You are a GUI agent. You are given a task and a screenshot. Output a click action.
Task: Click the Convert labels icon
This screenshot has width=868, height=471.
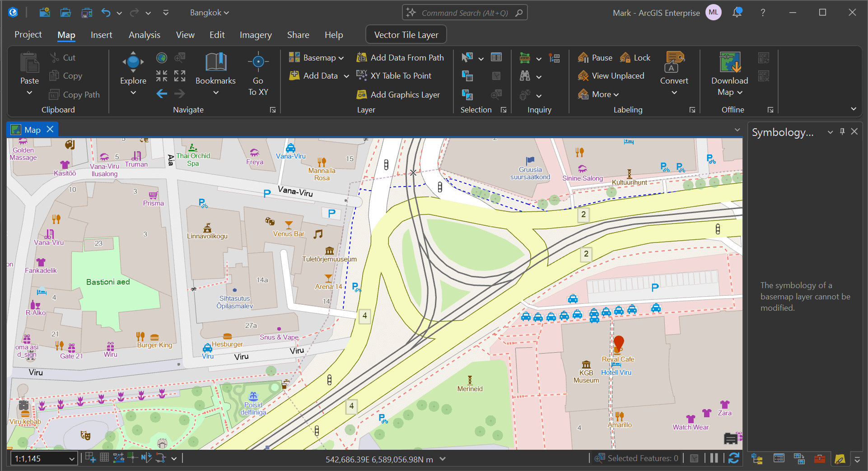pyautogui.click(x=674, y=63)
